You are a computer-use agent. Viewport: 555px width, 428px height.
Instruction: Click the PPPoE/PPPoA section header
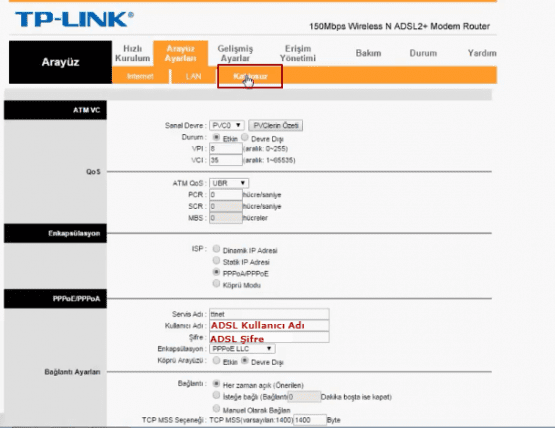55,299
